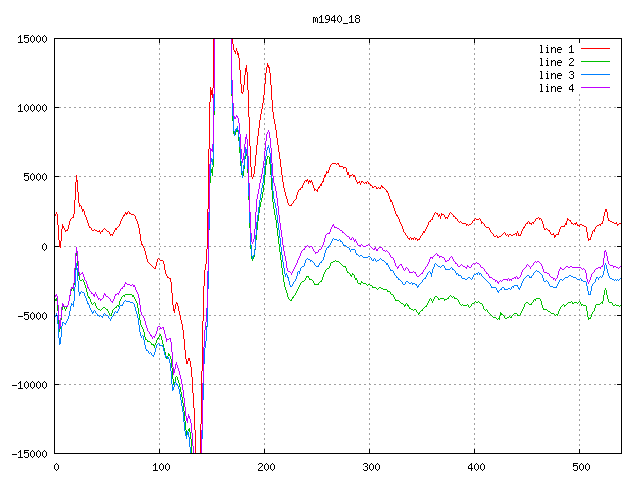Click the chart title m1940_18
The height and width of the screenshot is (480, 640).
pyautogui.click(x=336, y=19)
